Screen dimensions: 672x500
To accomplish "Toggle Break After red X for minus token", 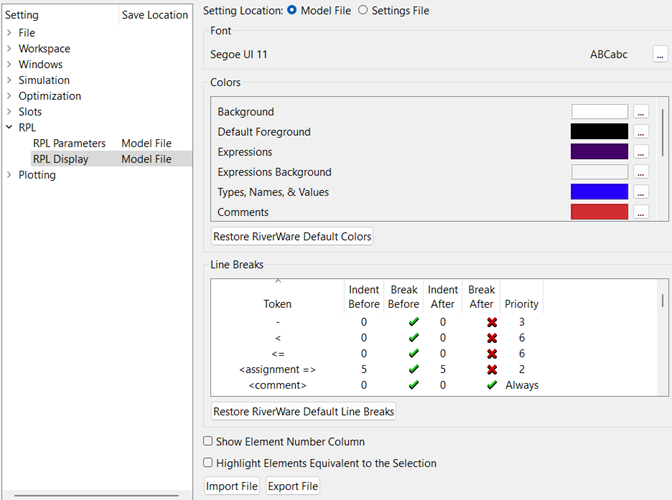I will (481, 322).
